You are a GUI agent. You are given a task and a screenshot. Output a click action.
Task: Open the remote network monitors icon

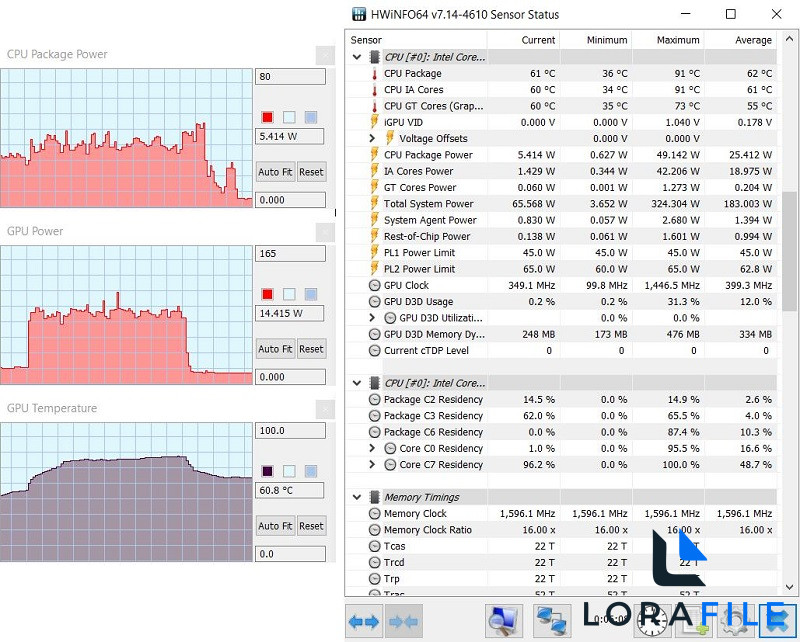[x=552, y=621]
